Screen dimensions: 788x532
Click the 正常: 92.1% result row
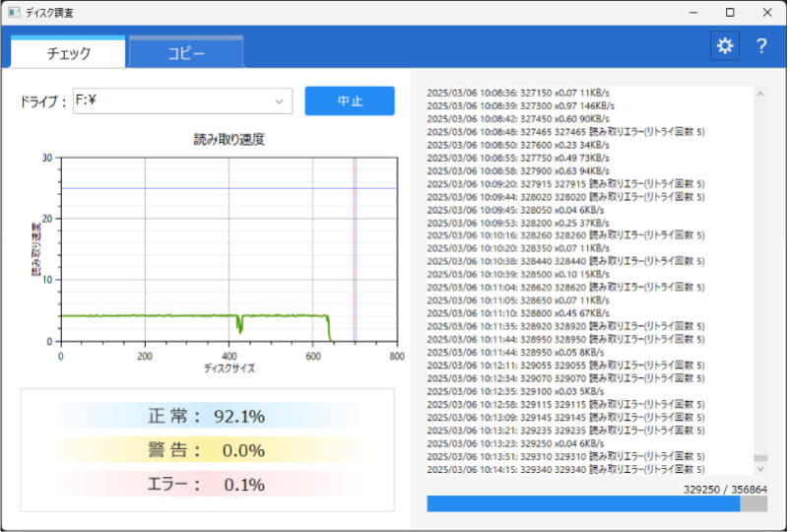[207, 416]
